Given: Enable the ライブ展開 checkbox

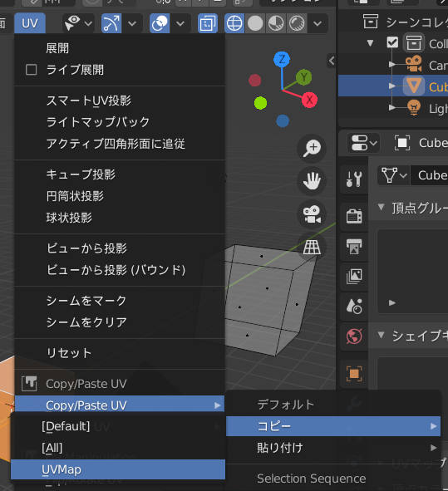Looking at the screenshot, I should pyautogui.click(x=31, y=70).
